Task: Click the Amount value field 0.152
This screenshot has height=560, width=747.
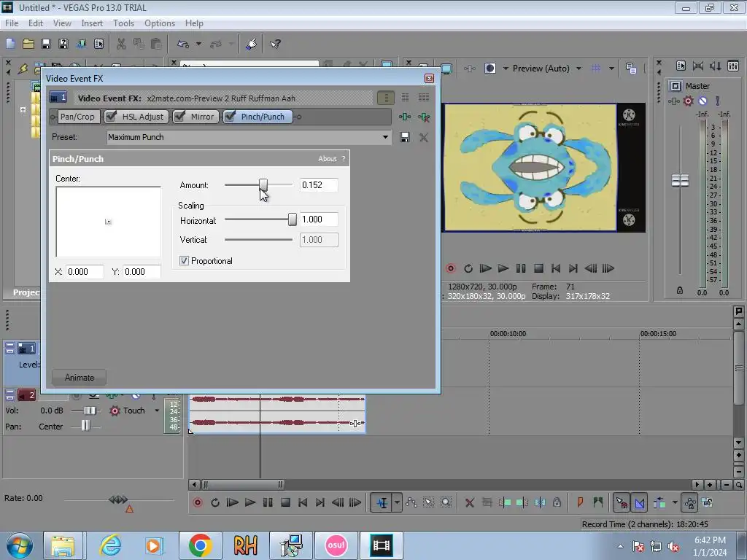Action: 319,184
